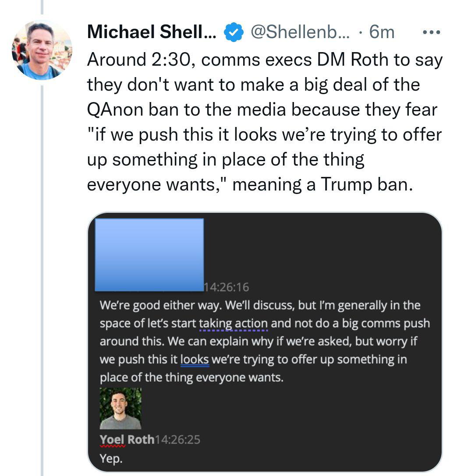The height and width of the screenshot is (476, 464).
Task: Click the 14:26:16 message timestamp
Action: (x=227, y=287)
